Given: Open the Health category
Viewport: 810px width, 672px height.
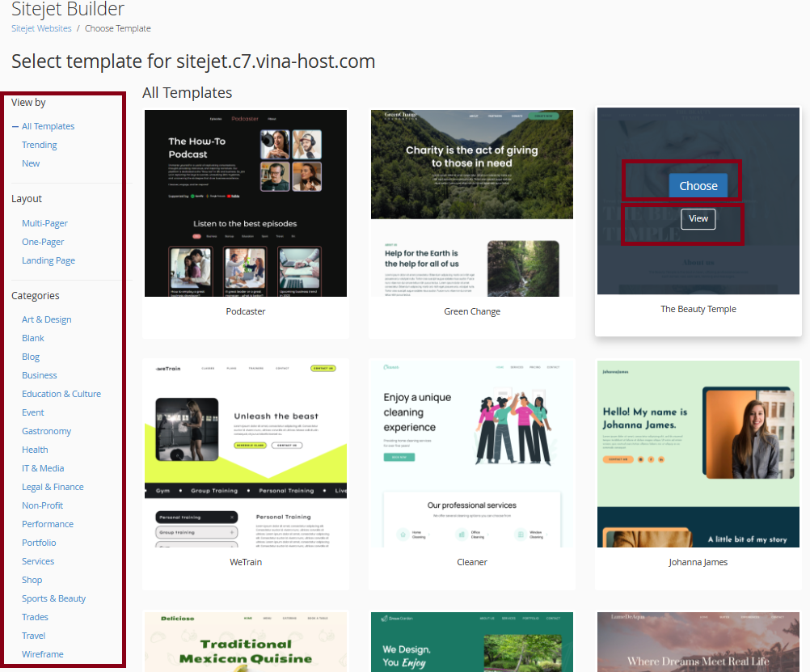Looking at the screenshot, I should pos(34,450).
